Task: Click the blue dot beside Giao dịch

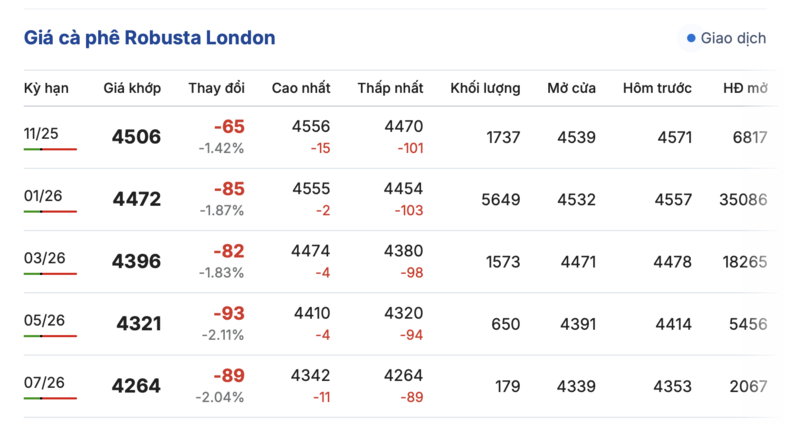Action: pyautogui.click(x=691, y=39)
